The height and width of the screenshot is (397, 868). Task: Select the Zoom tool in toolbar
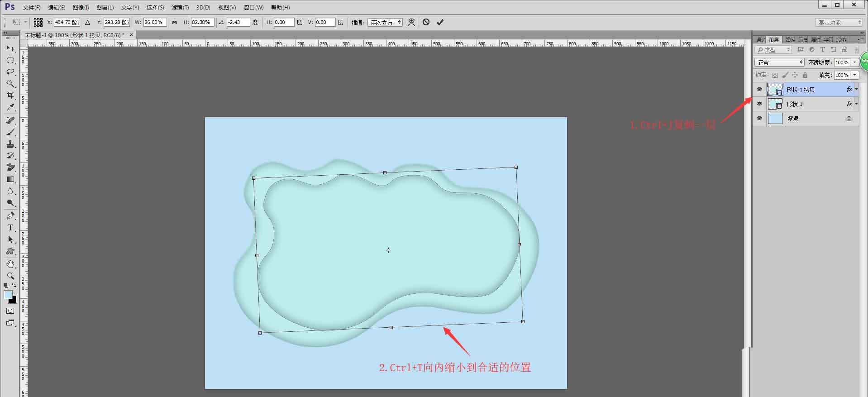click(x=10, y=276)
